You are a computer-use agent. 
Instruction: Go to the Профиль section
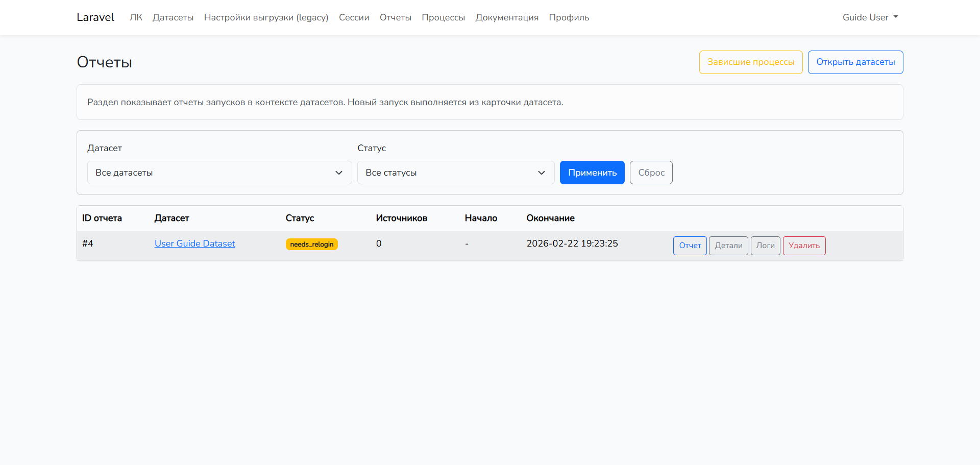[x=569, y=17]
